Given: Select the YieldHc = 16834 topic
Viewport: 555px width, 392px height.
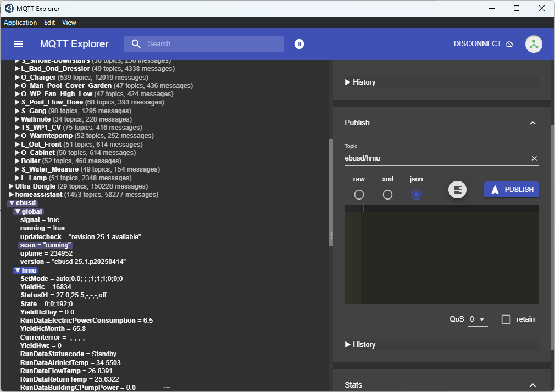Looking at the screenshot, I should [46, 287].
